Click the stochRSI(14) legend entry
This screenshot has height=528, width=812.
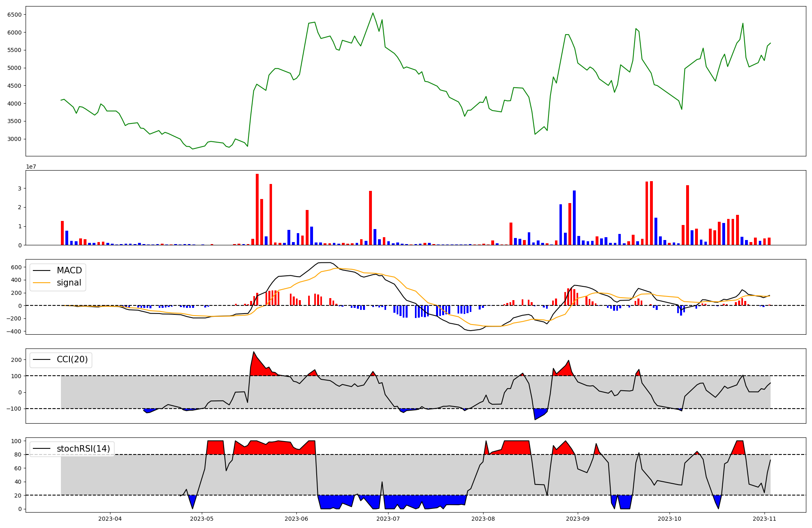[83, 449]
